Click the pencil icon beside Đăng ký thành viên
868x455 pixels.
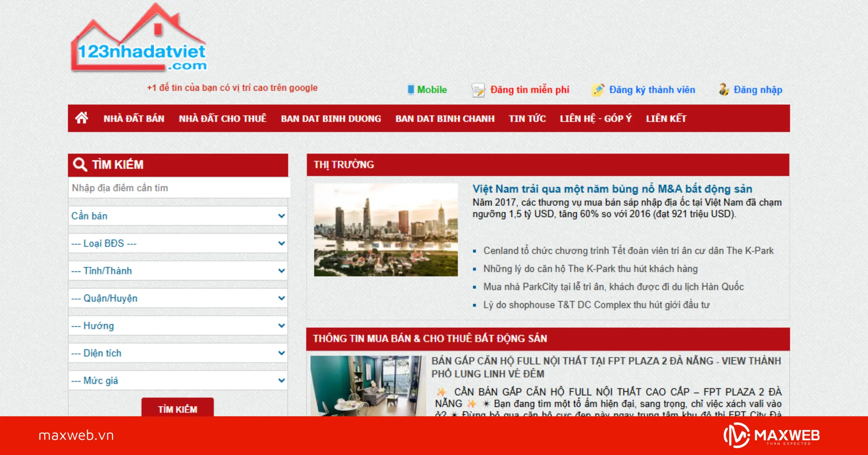click(598, 90)
